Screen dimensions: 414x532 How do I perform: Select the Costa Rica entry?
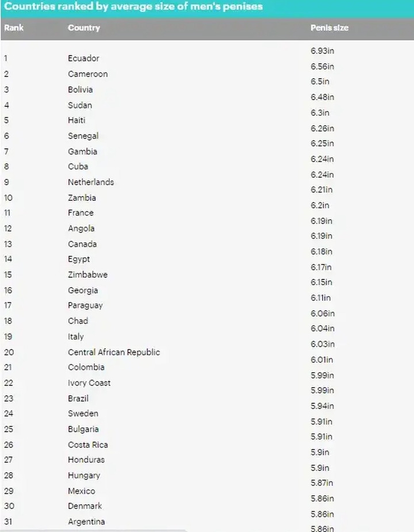click(x=87, y=445)
